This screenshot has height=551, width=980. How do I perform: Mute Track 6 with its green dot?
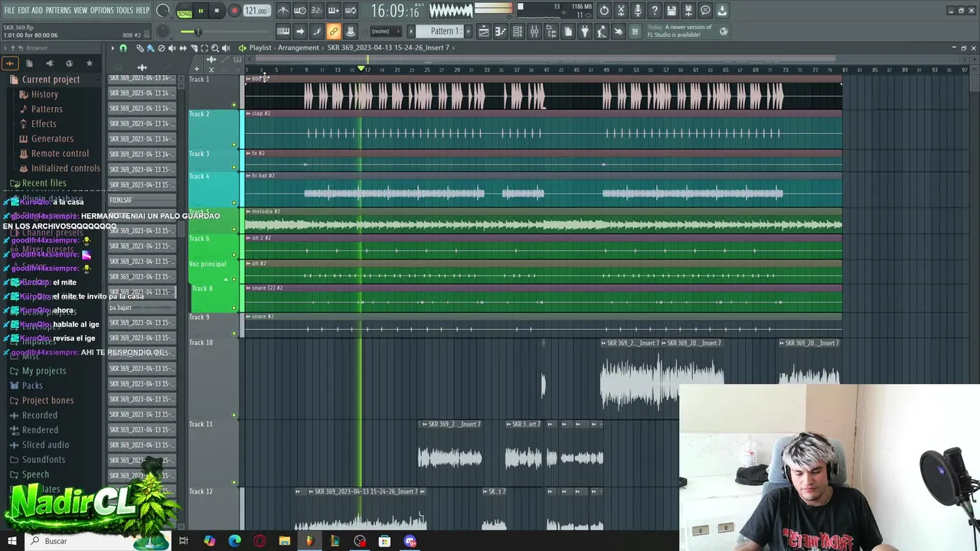[234, 254]
